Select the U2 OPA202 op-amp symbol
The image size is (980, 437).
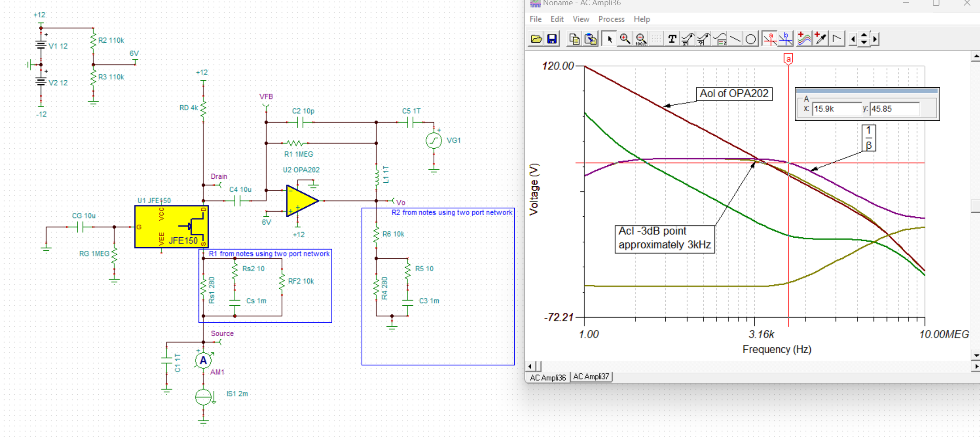[x=302, y=201]
